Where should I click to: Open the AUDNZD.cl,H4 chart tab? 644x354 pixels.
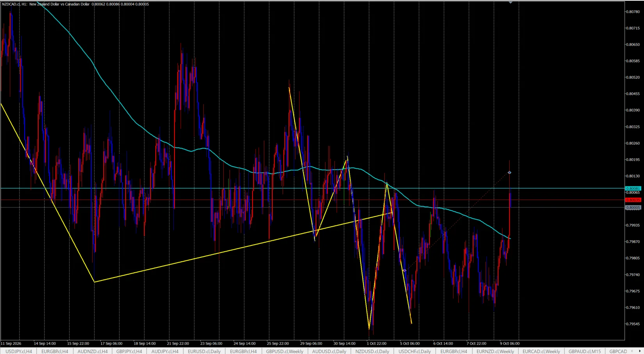pyautogui.click(x=93, y=351)
